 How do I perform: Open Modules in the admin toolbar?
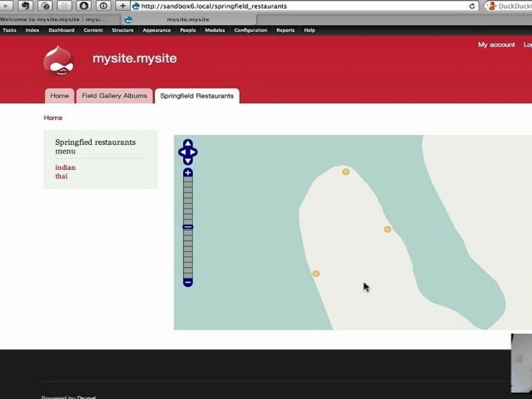pos(215,30)
